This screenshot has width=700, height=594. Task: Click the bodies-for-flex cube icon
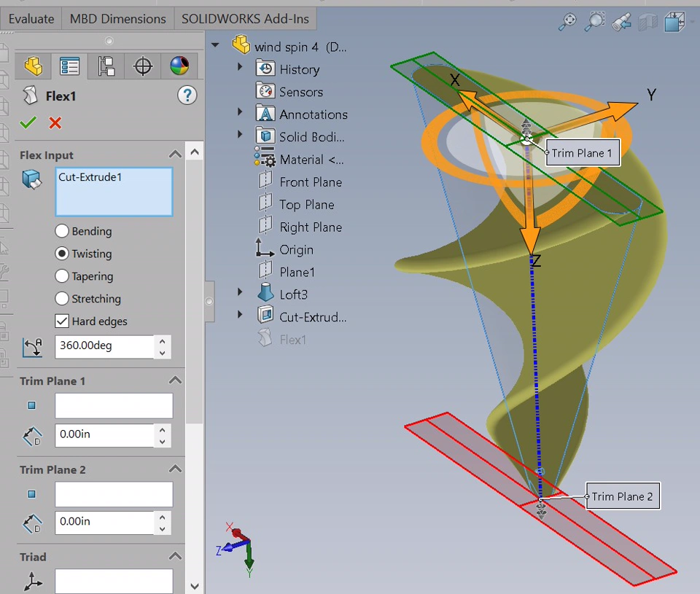[x=31, y=179]
